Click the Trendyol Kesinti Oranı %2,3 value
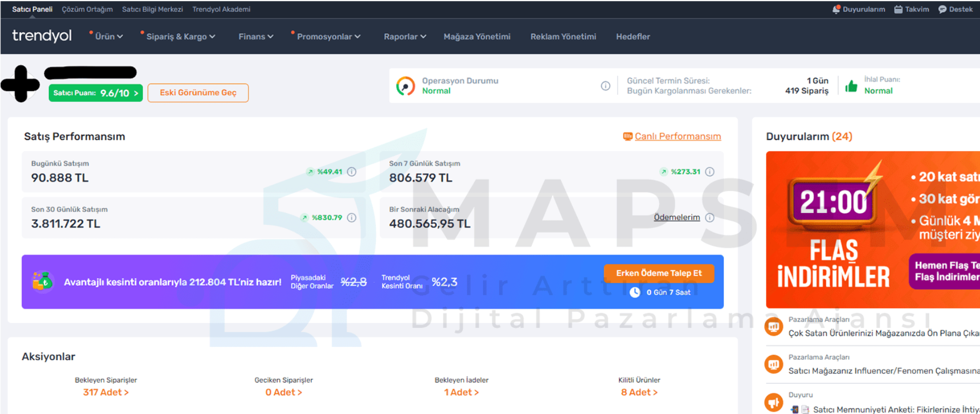The image size is (980, 414). tap(444, 282)
